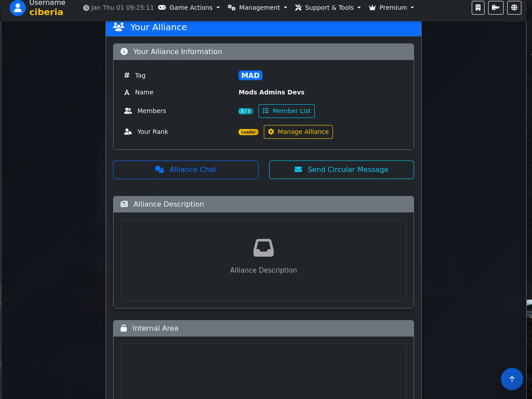This screenshot has height=399, width=532.
Task: Click the scroll-to-top arrow button
Action: coord(512,379)
